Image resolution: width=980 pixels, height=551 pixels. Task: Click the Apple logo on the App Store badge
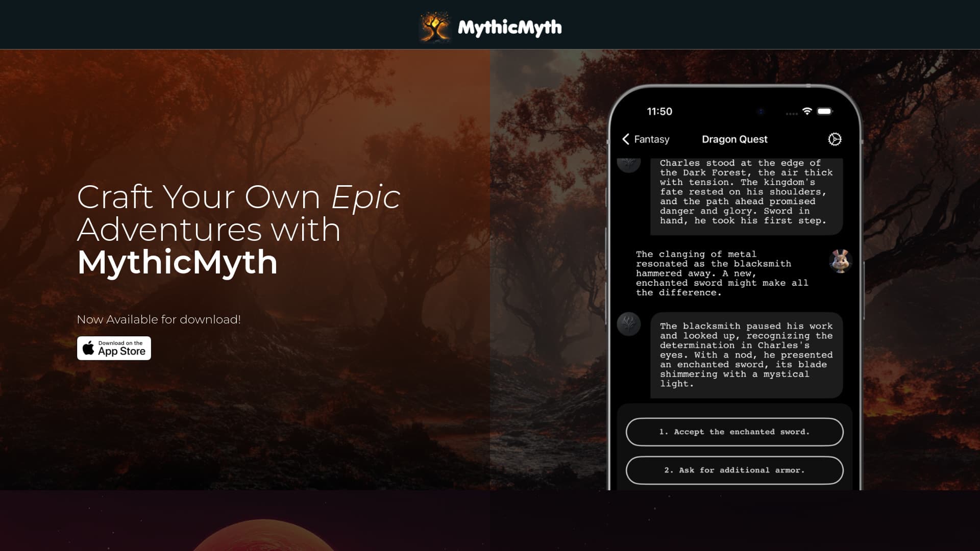88,347
